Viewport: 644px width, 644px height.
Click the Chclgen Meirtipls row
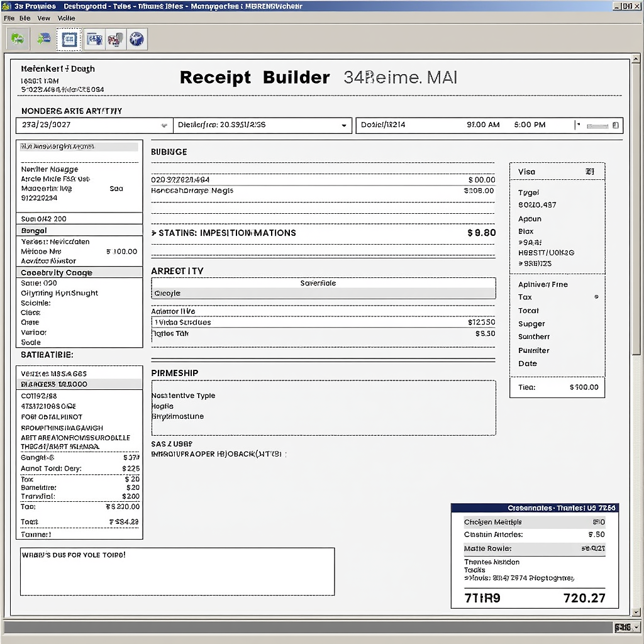[x=535, y=522]
